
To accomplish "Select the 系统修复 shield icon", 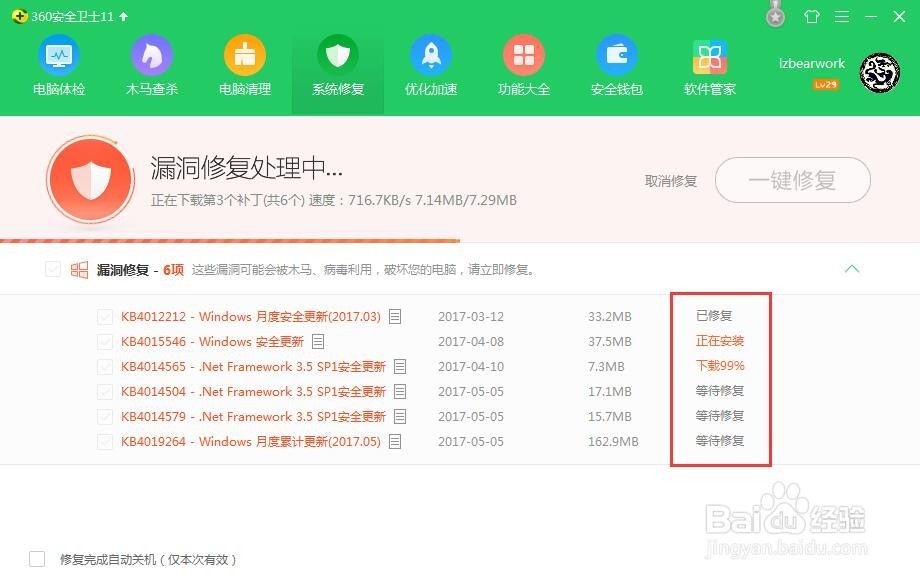I will (x=338, y=56).
